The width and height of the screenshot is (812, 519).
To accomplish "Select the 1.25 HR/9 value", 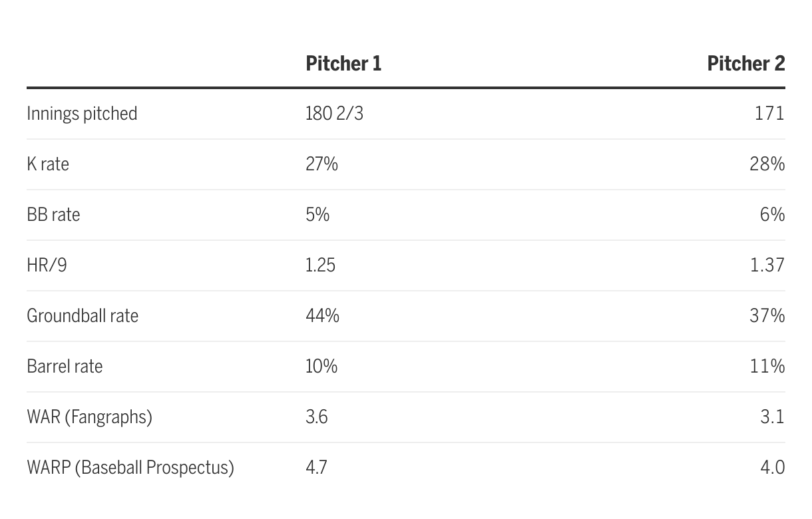I will 320,265.
